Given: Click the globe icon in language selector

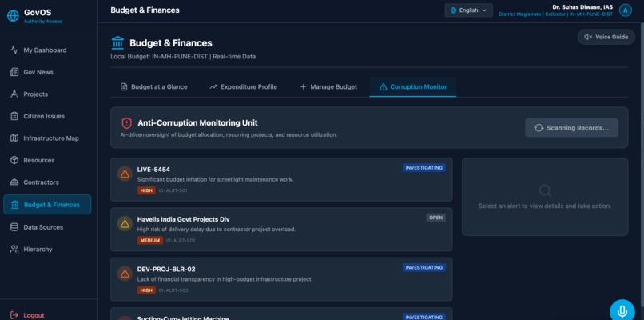Looking at the screenshot, I should 453,10.
